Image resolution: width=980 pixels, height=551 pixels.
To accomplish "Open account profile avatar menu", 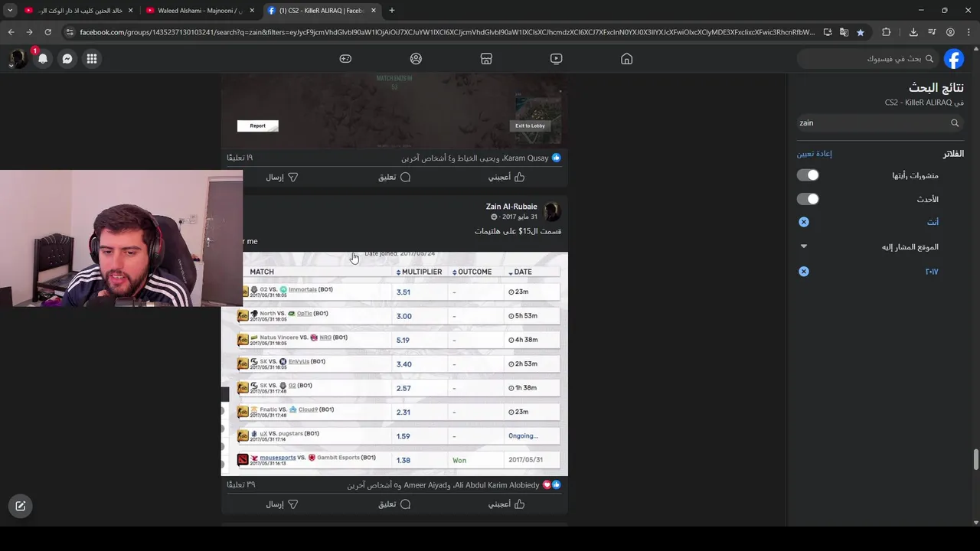I will pos(18,59).
